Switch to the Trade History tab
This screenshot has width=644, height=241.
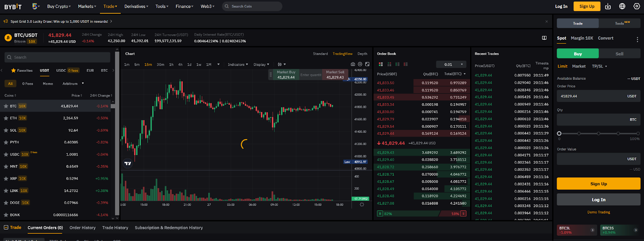(x=115, y=228)
